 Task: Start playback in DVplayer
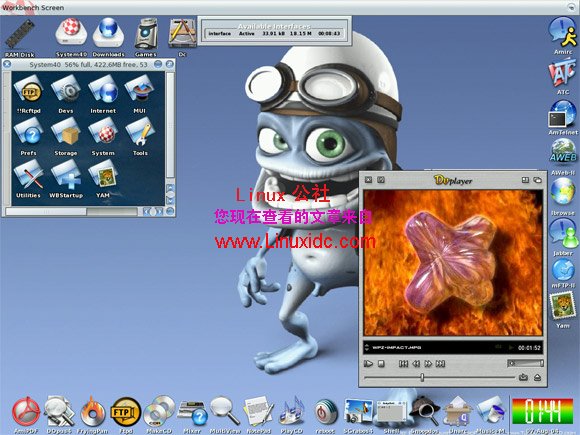click(x=368, y=364)
